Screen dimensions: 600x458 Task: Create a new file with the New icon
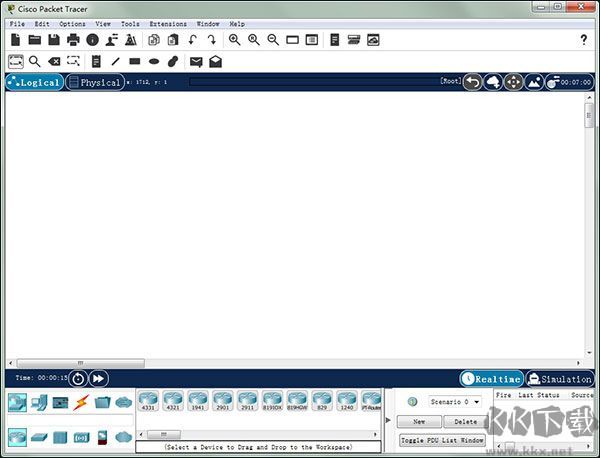click(15, 40)
